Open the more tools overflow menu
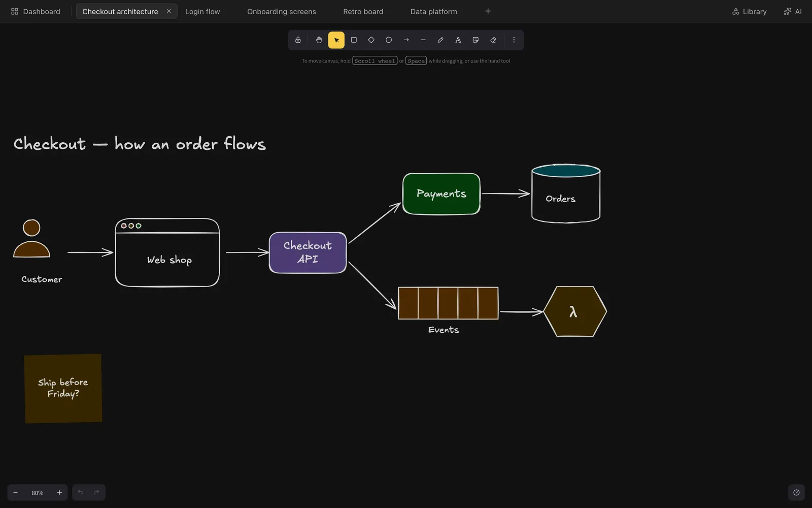This screenshot has width=812, height=508. coord(514,40)
